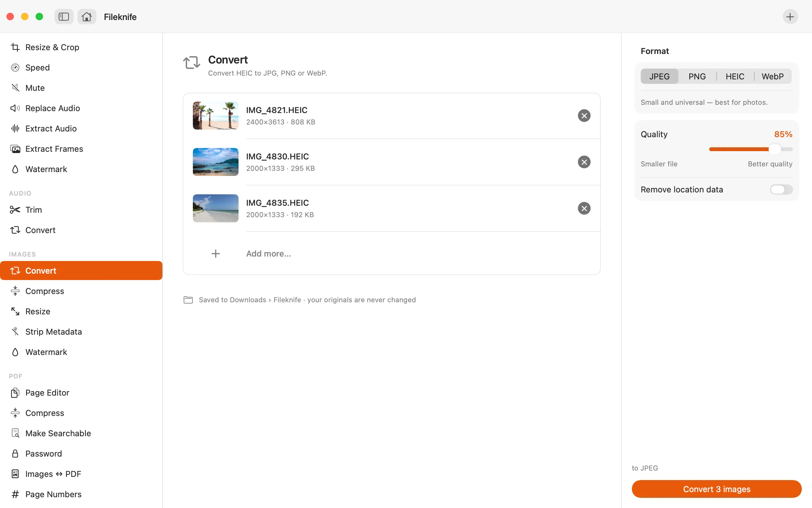Open Compress under the Images section

pyautogui.click(x=81, y=291)
